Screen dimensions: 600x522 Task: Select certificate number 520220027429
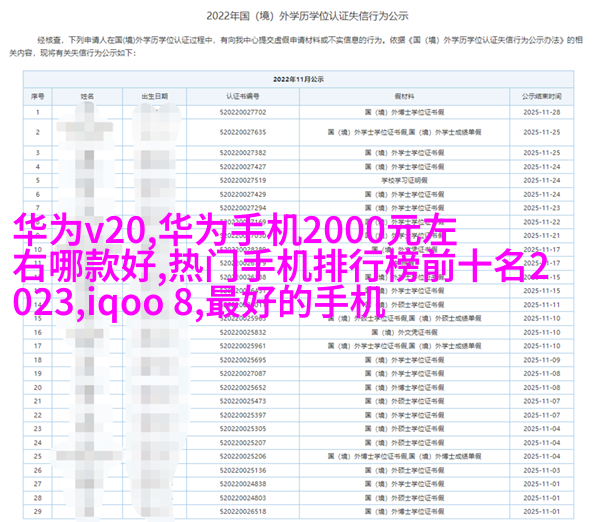point(243,194)
